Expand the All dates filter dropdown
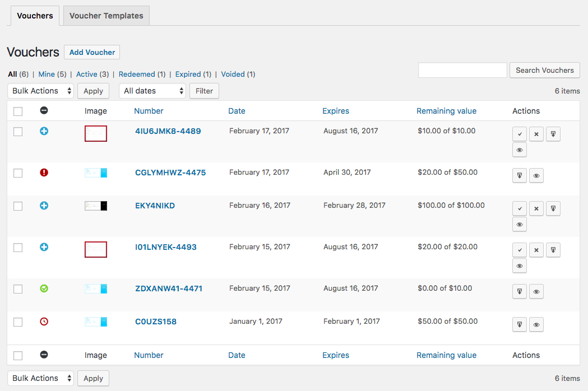Screen dimensions: 588x391 point(152,91)
